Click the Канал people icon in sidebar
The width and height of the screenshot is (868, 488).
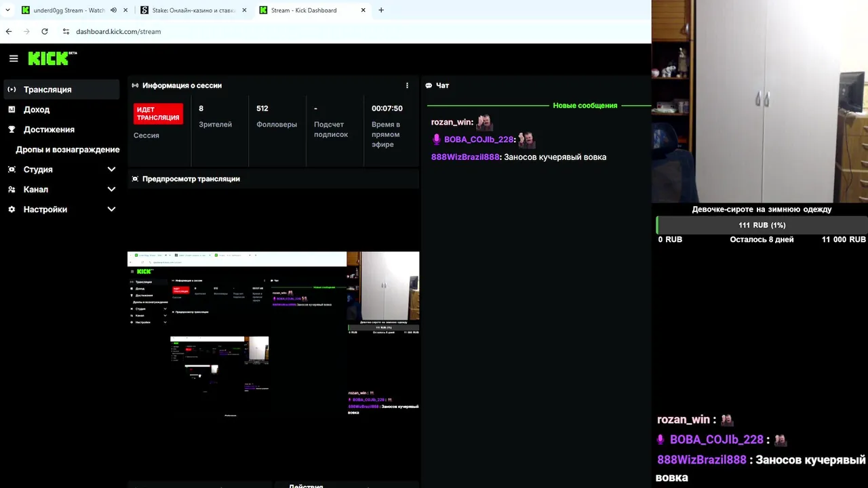[x=12, y=189]
